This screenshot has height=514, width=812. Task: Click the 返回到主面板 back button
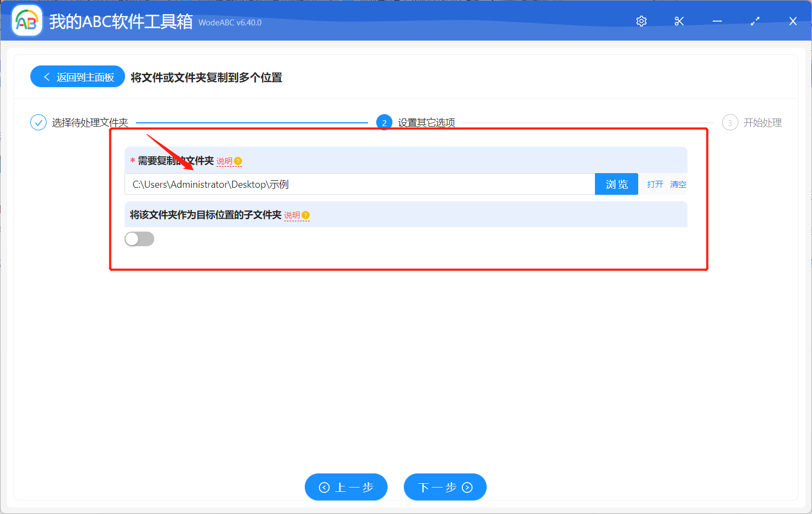point(77,76)
